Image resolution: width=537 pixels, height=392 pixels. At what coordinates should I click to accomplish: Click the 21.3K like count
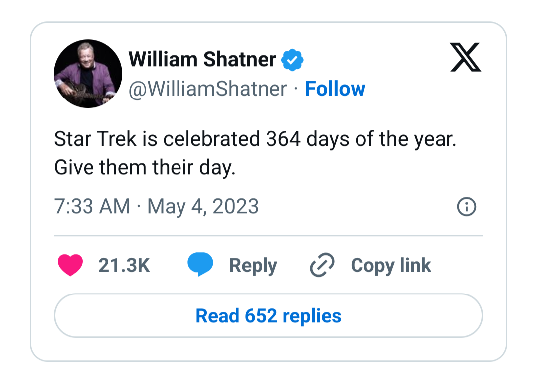[124, 265]
